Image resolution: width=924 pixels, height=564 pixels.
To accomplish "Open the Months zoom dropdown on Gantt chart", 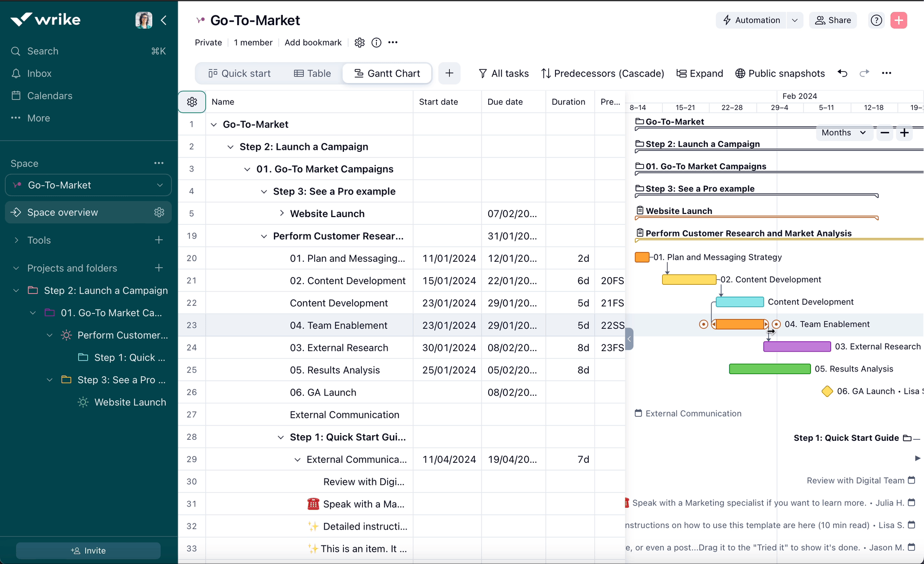I will tap(843, 132).
